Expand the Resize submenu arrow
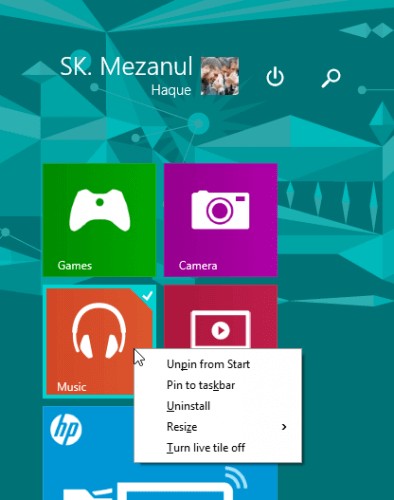394x500 pixels. pos(284,427)
